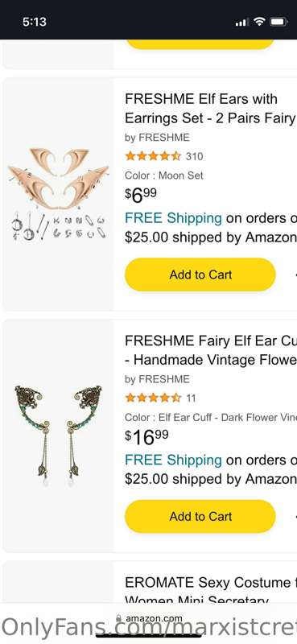
Task: Open FRESHME Elf Ears with Earrings Set title
Action: tap(211, 109)
